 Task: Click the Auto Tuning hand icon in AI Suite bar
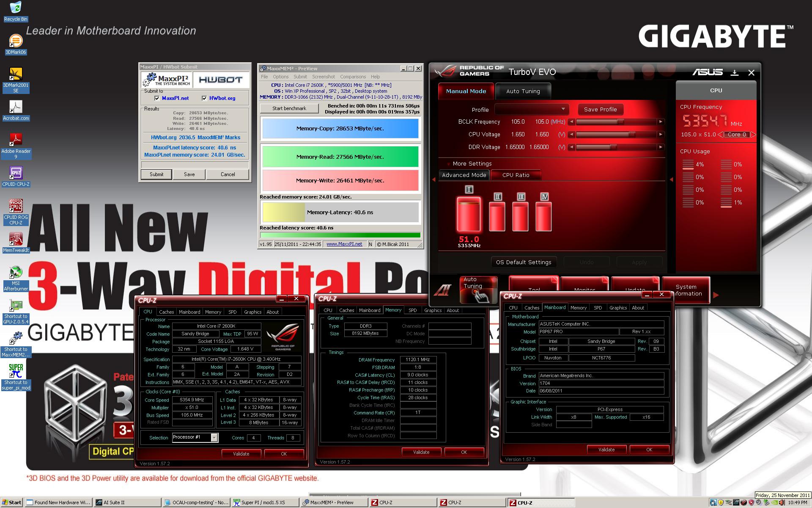(x=478, y=290)
